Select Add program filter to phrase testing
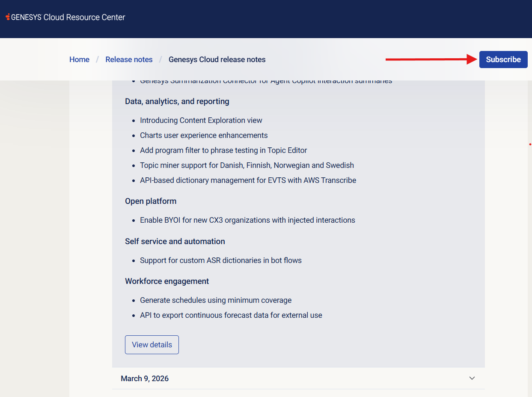This screenshot has width=532, height=397. coord(223,150)
